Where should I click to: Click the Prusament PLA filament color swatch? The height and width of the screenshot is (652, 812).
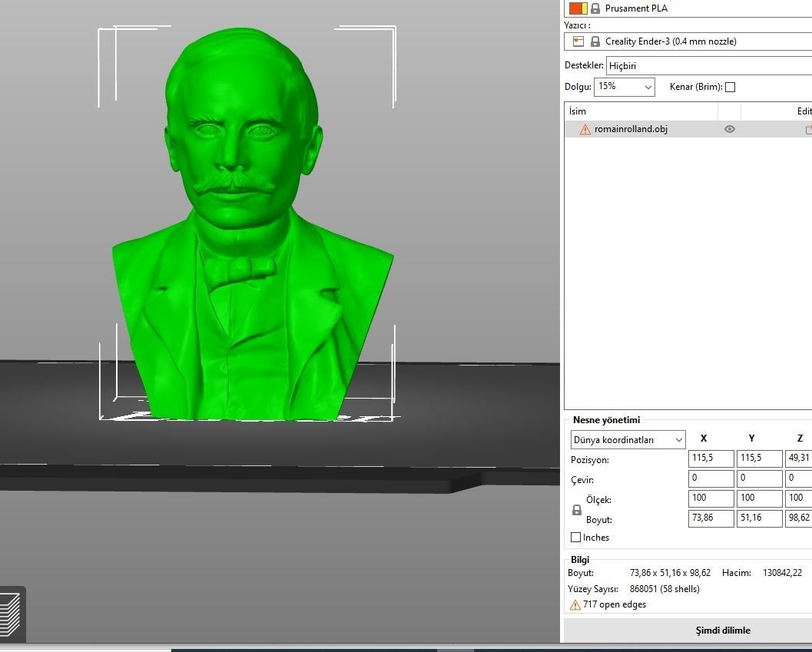[x=578, y=8]
